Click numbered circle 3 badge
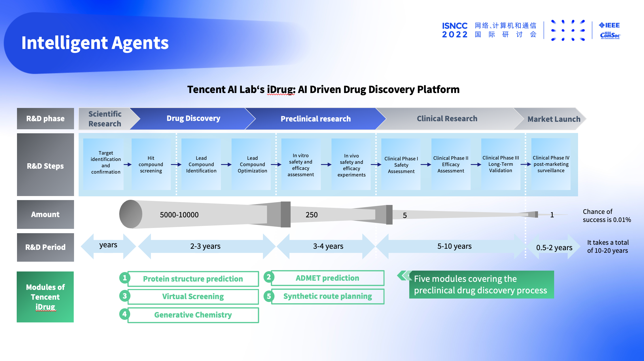 coord(125,296)
